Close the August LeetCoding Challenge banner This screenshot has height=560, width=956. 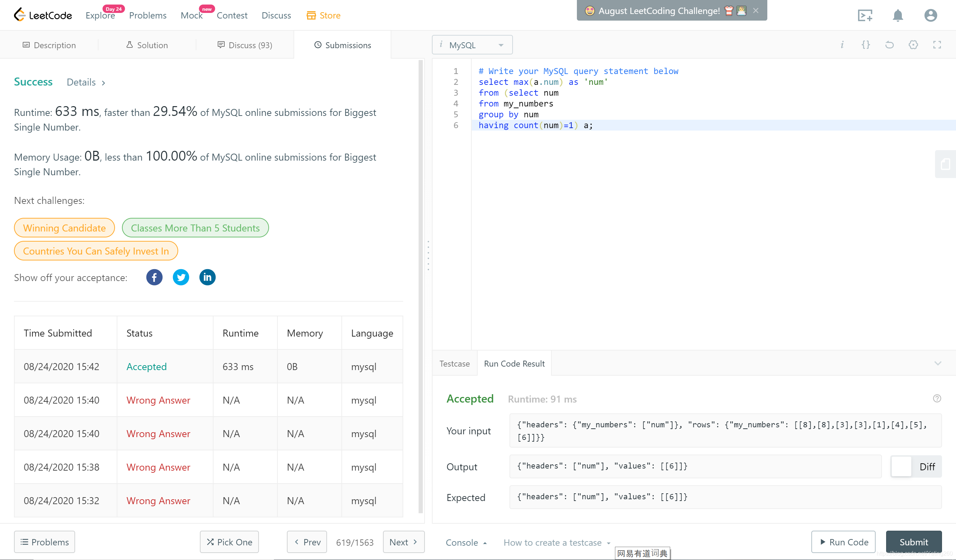click(756, 10)
